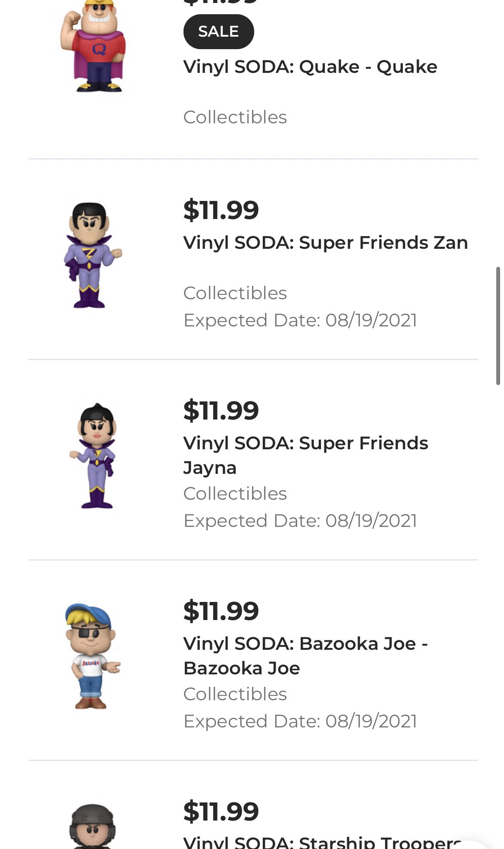Tap the Starship Troopers figure thumbnail

click(92, 826)
